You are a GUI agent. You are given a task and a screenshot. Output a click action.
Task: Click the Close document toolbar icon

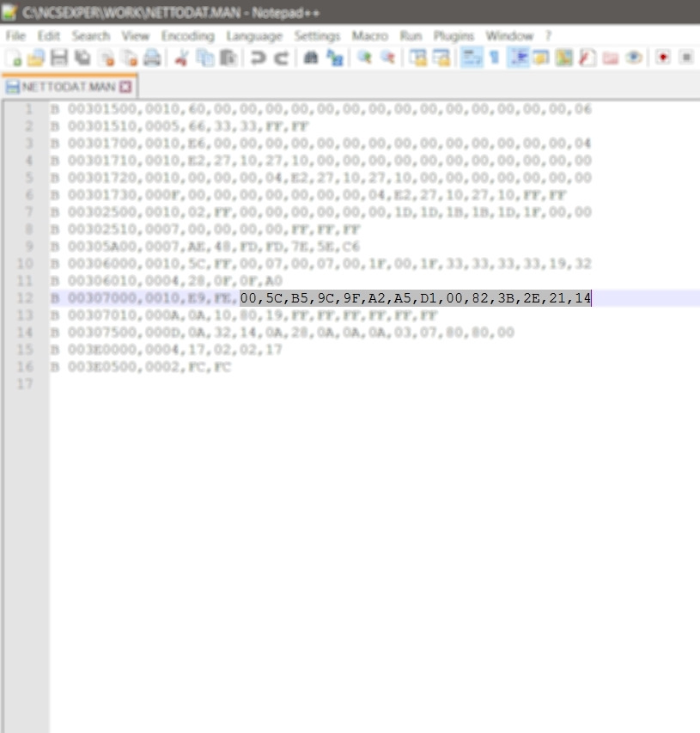(107, 58)
